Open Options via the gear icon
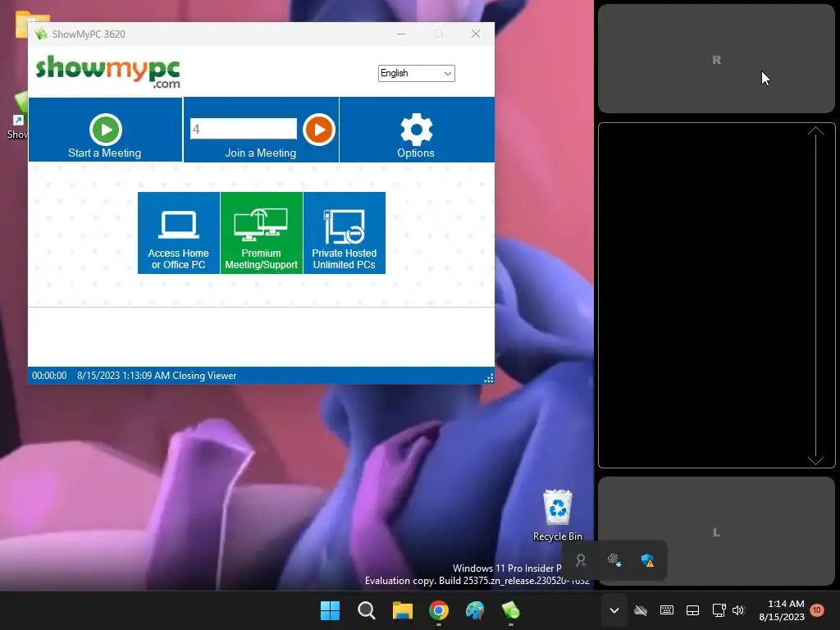Viewport: 840px width, 630px height. pos(416,129)
